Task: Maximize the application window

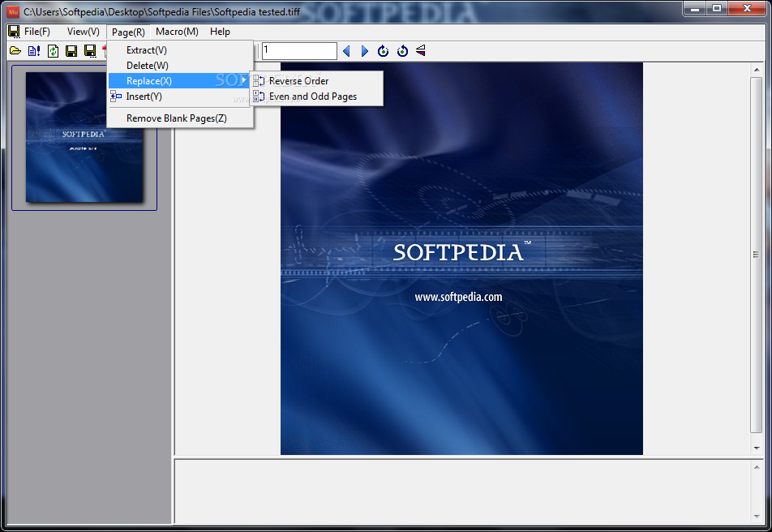Action: [x=717, y=8]
